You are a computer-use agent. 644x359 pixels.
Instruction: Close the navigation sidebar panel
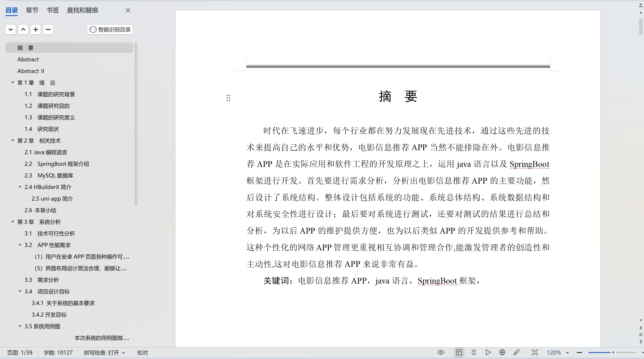pos(128,10)
